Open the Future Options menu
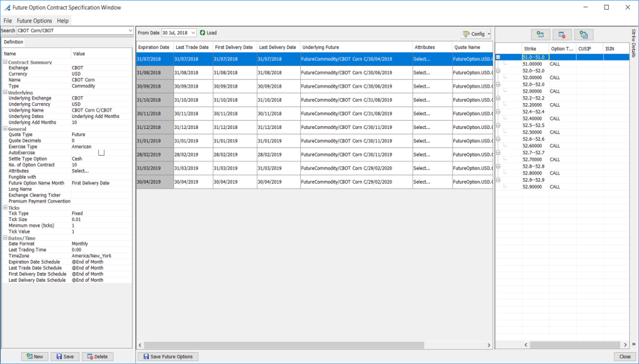The image size is (639, 364). 34,20
